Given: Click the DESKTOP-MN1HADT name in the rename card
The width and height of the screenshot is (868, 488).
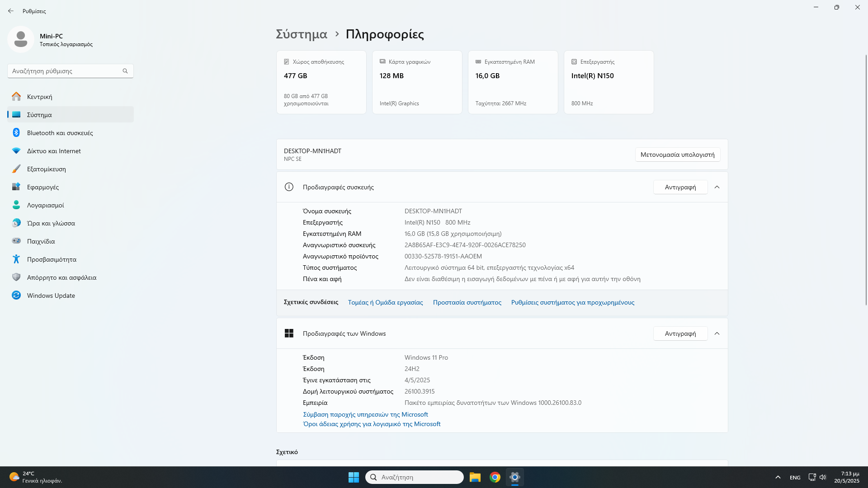Looking at the screenshot, I should point(312,151).
